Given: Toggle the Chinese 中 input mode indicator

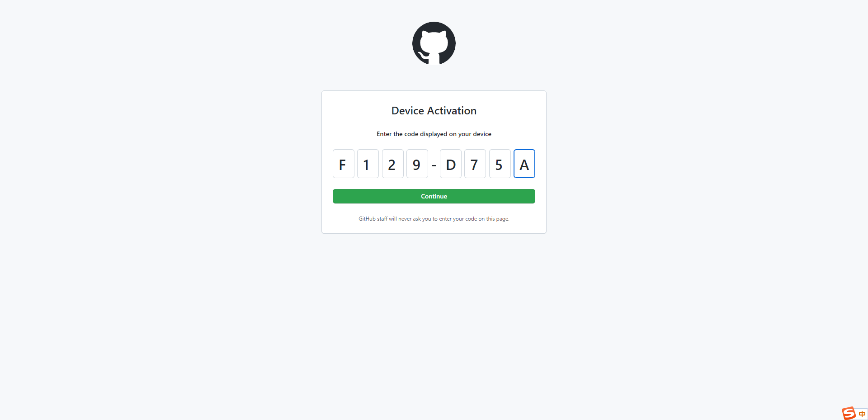Looking at the screenshot, I should click(x=862, y=414).
